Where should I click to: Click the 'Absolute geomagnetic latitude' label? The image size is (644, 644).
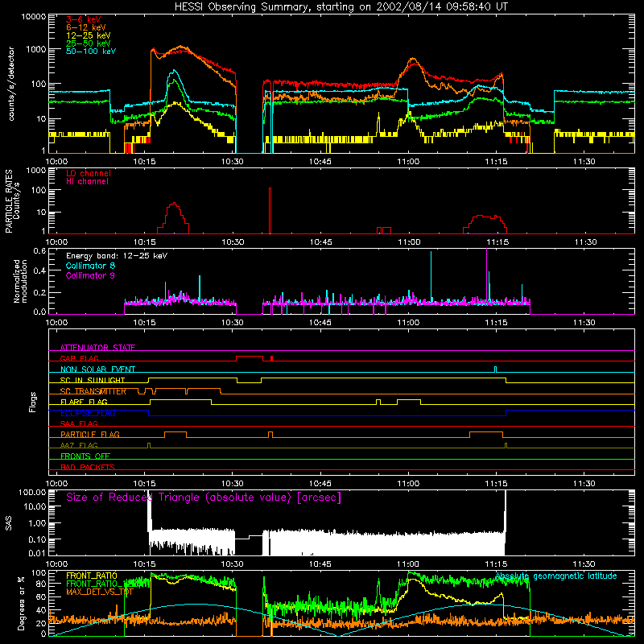click(556, 576)
